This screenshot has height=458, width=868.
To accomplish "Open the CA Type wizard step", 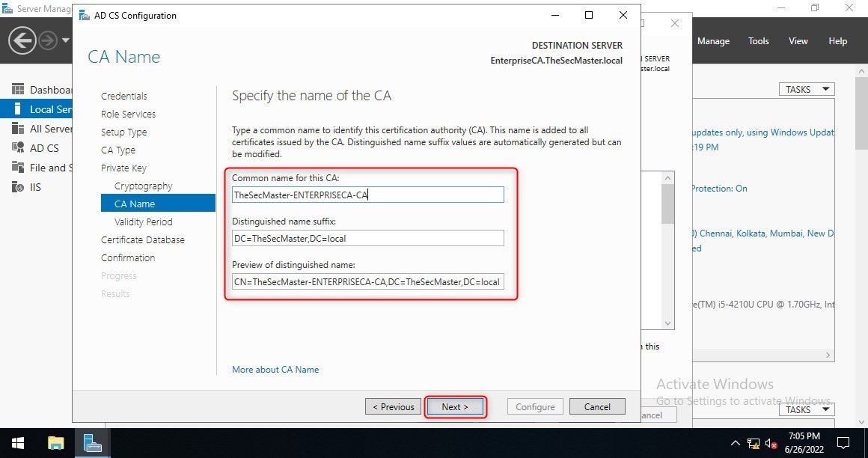I will click(x=118, y=150).
